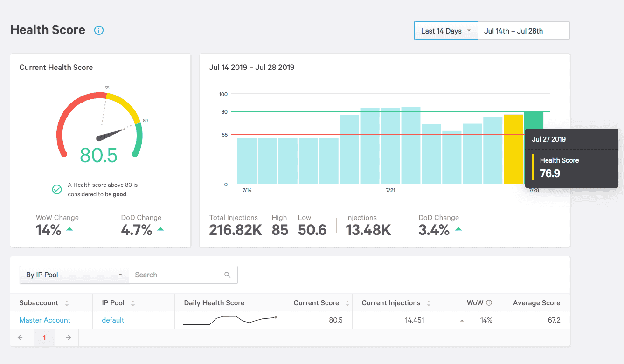
Task: Click the green checkmark good-score icon
Action: tap(57, 189)
